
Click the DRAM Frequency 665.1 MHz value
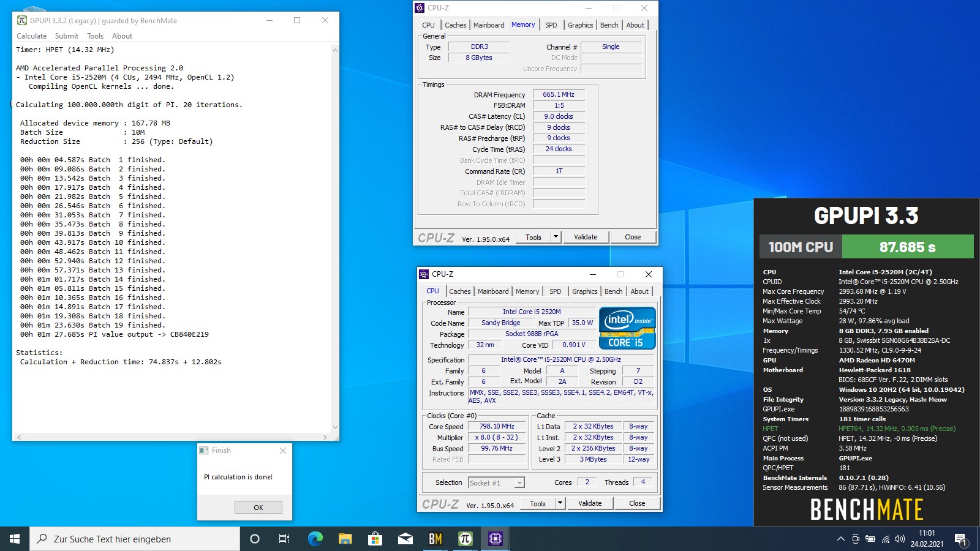pos(559,94)
